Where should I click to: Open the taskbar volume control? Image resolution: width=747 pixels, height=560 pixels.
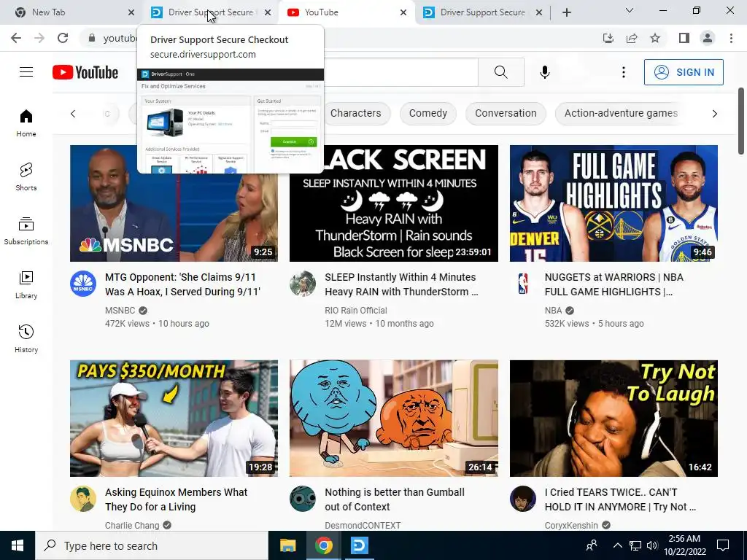click(652, 545)
